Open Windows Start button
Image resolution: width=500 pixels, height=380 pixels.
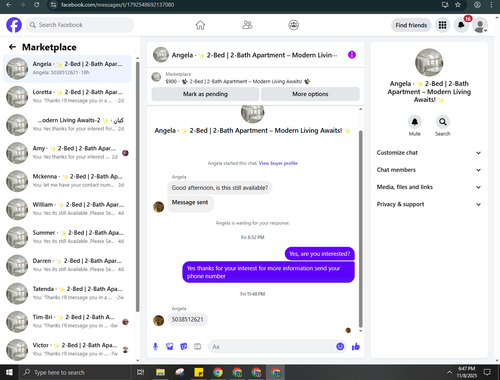point(9,372)
